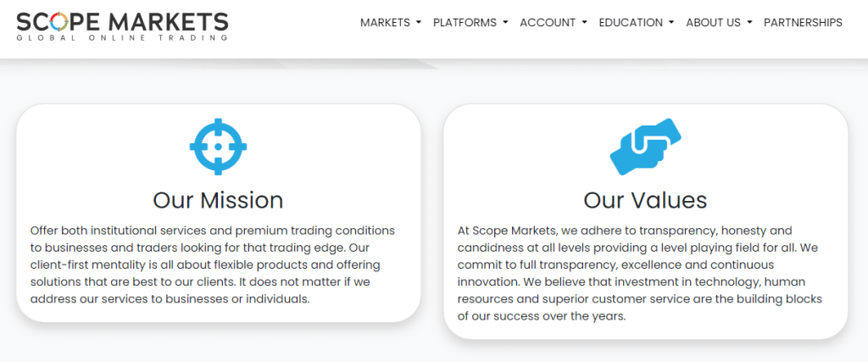Go to the Partnerships page
Screen dimensions: 868x362
pyautogui.click(x=804, y=23)
